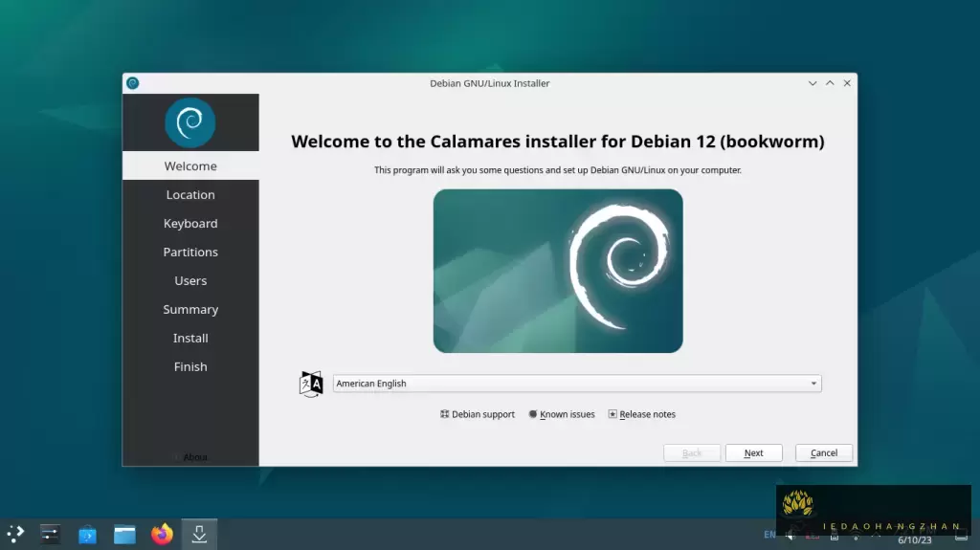Open the Release notes link
This screenshot has height=550, width=980.
tap(642, 414)
